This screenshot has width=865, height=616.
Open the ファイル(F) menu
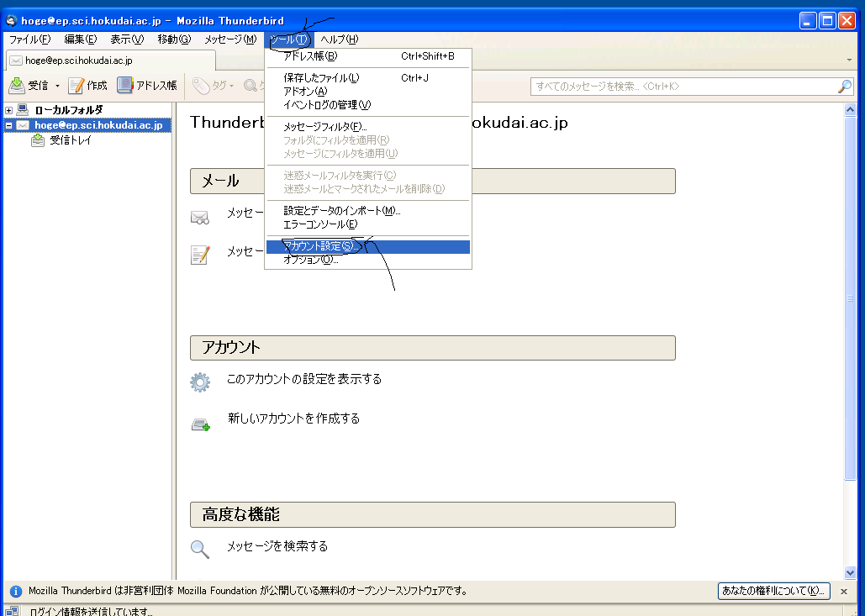tap(29, 39)
